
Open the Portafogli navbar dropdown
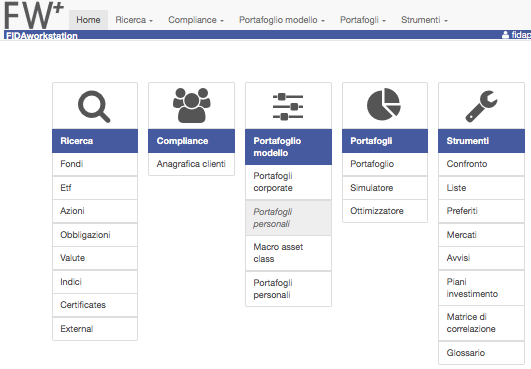click(363, 20)
